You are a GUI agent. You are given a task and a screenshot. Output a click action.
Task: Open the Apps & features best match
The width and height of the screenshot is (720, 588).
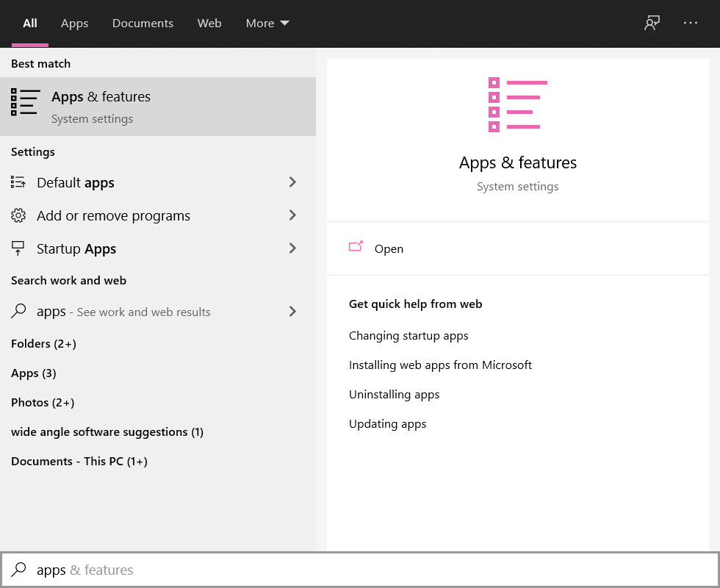click(x=158, y=107)
